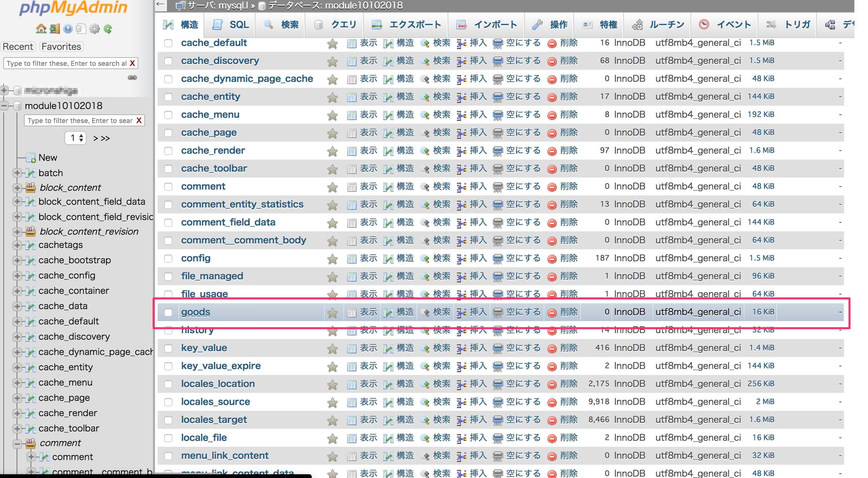
Task: Open the cache_dynamic_page_cache table link
Action: click(247, 78)
